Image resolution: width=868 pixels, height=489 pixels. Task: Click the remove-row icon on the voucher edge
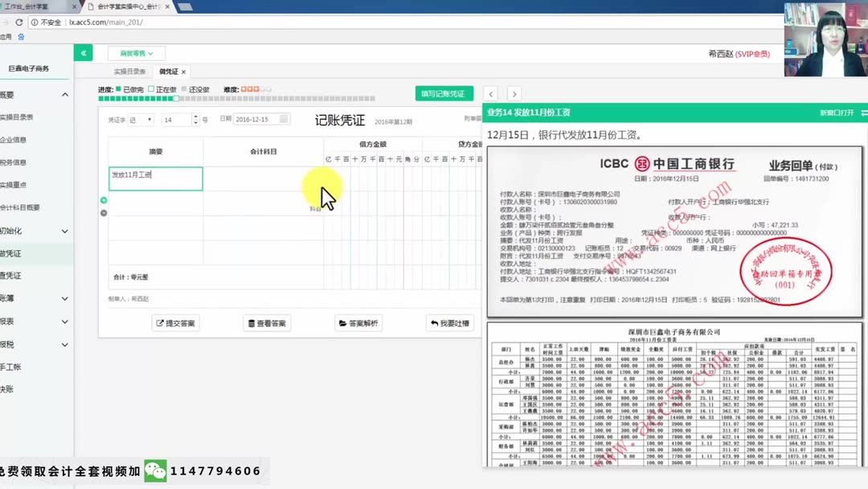tap(103, 213)
